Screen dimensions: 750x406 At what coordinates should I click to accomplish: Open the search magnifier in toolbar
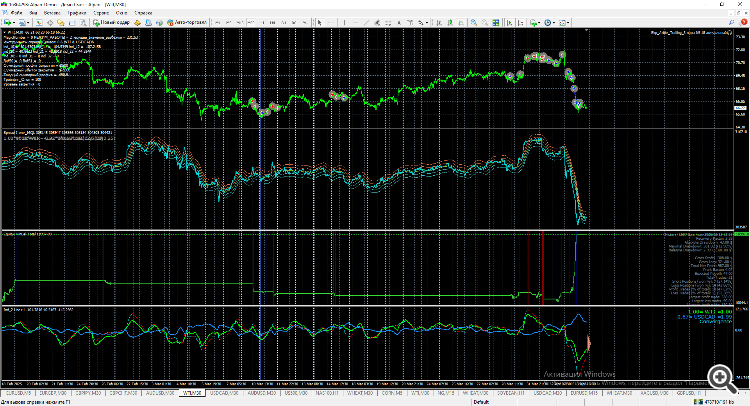(x=732, y=22)
